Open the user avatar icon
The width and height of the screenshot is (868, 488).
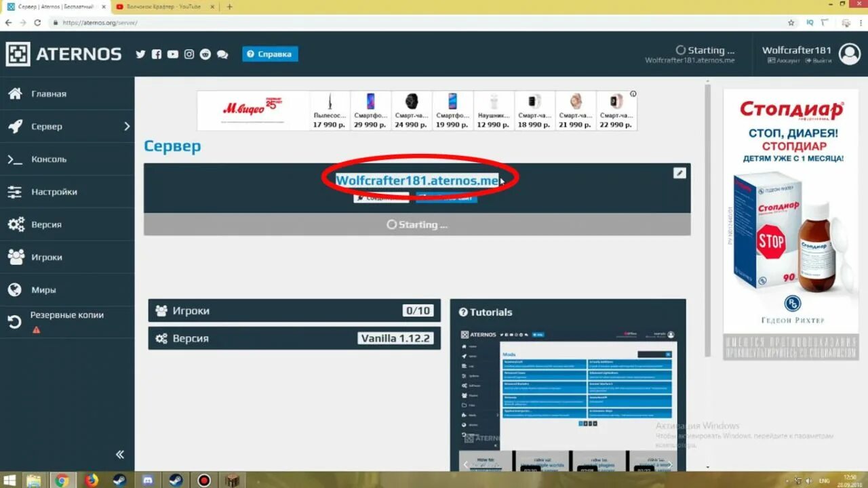click(849, 54)
